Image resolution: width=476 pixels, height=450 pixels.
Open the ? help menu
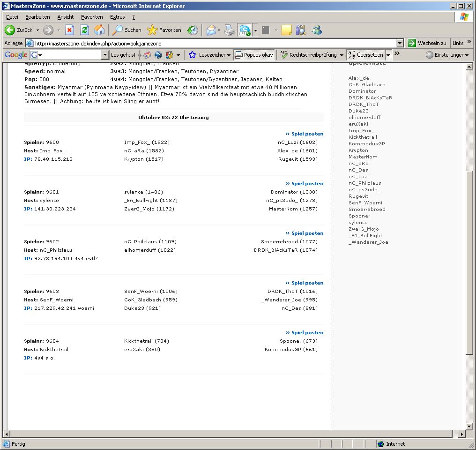[134, 17]
